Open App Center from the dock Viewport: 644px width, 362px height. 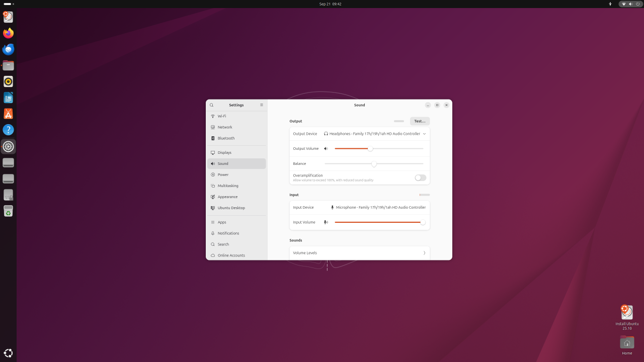click(x=8, y=114)
